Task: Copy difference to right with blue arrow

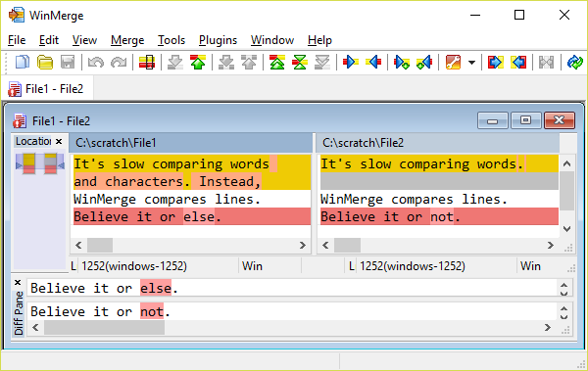Action: pos(351,62)
